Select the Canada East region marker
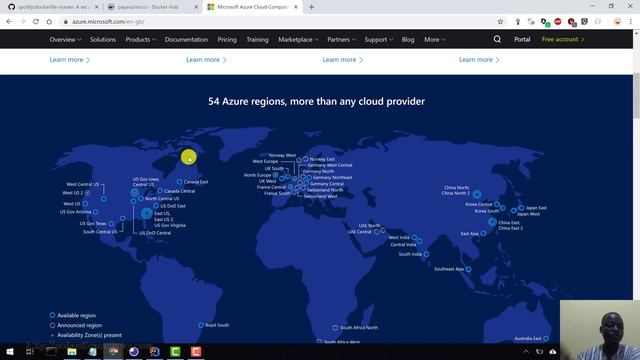The image size is (640, 360). click(x=180, y=182)
